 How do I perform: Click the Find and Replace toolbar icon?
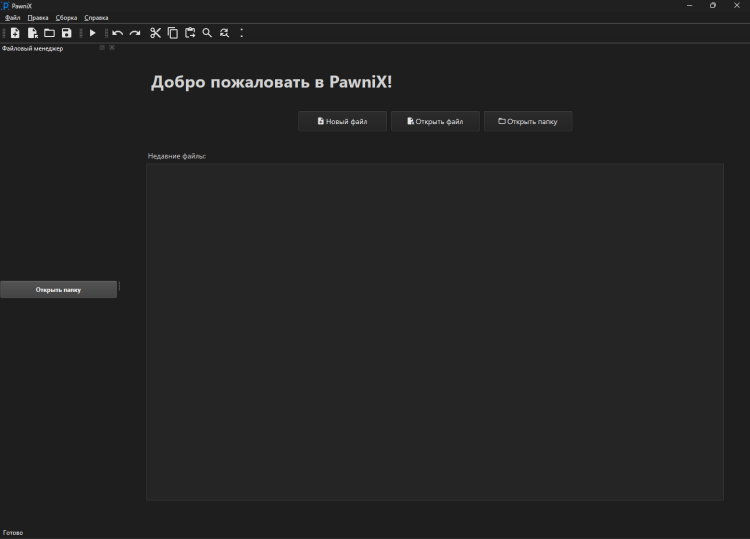coord(224,33)
